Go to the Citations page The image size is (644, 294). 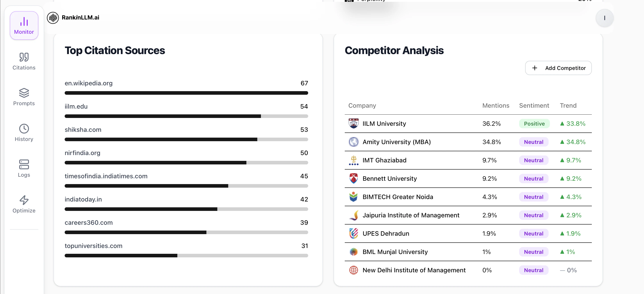pos(24,61)
